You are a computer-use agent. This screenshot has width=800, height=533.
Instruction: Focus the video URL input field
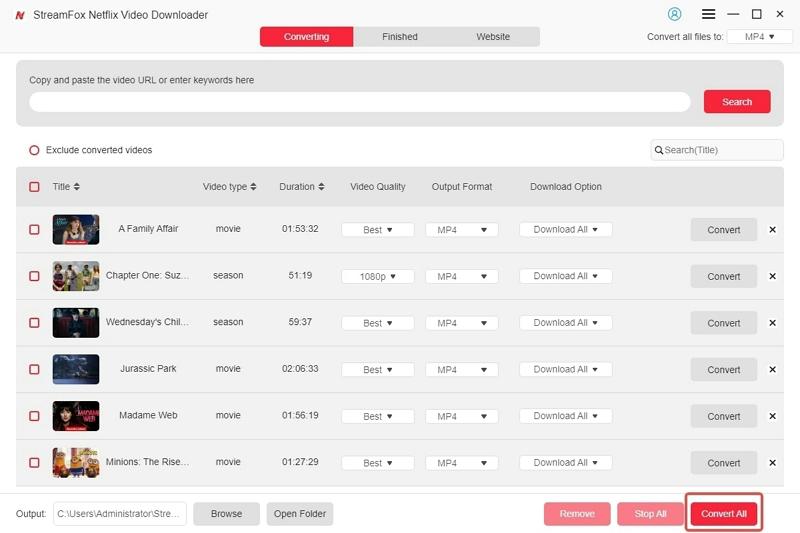pos(360,102)
